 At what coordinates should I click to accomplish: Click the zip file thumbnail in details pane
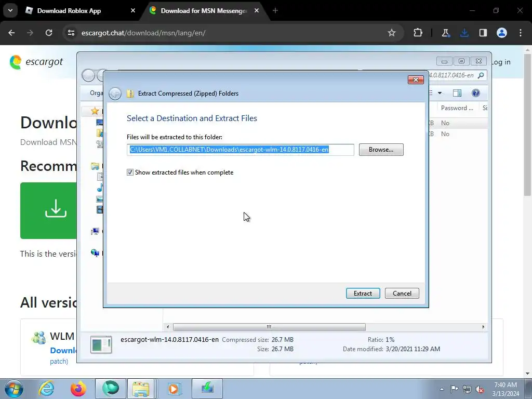(x=101, y=344)
